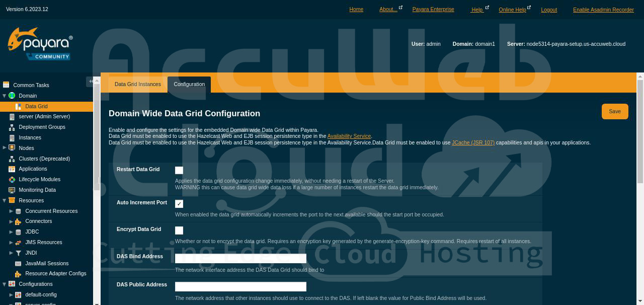Enable the Restart Data Grid checkbox
This screenshot has height=305, width=644.
pyautogui.click(x=179, y=171)
